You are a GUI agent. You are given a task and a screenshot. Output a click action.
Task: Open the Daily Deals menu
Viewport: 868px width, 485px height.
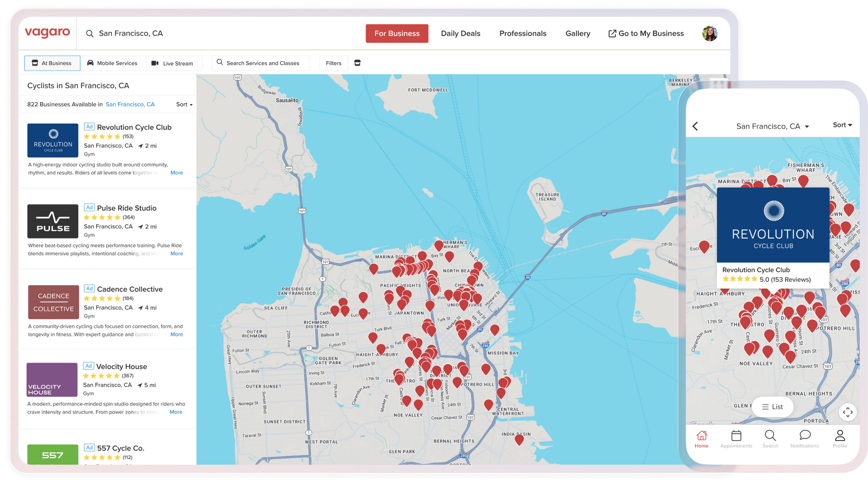460,33
